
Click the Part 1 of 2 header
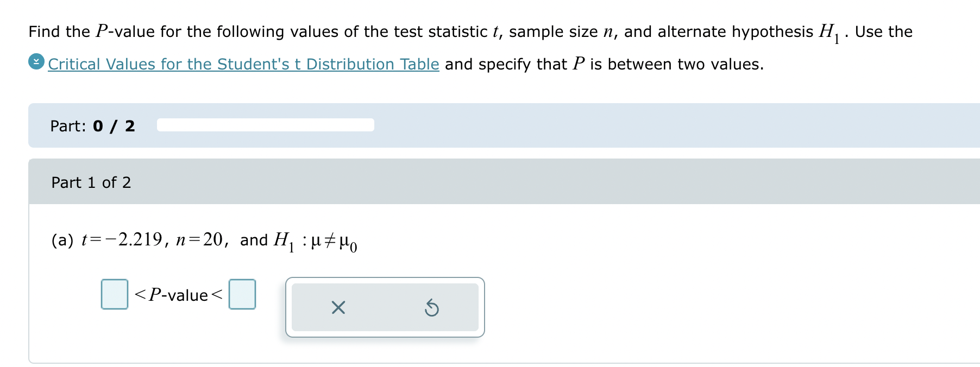pyautogui.click(x=91, y=182)
